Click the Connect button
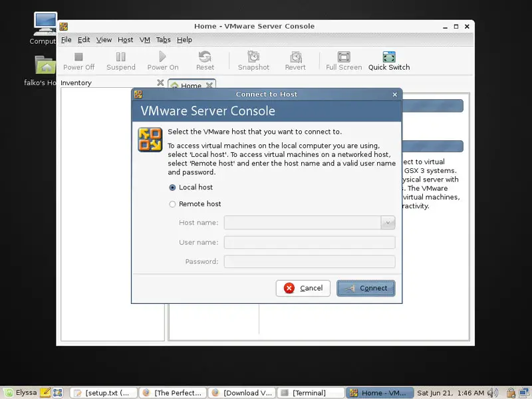532x399 pixels. (366, 288)
